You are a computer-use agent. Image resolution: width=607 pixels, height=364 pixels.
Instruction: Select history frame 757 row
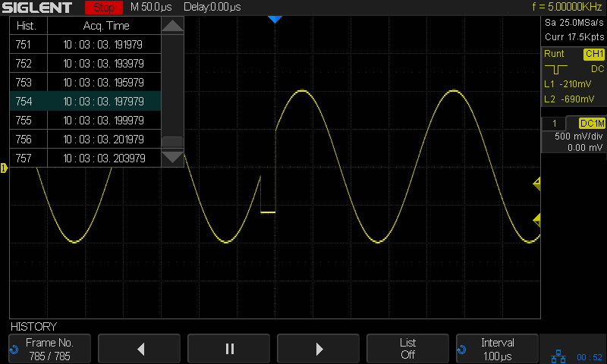tap(85, 158)
